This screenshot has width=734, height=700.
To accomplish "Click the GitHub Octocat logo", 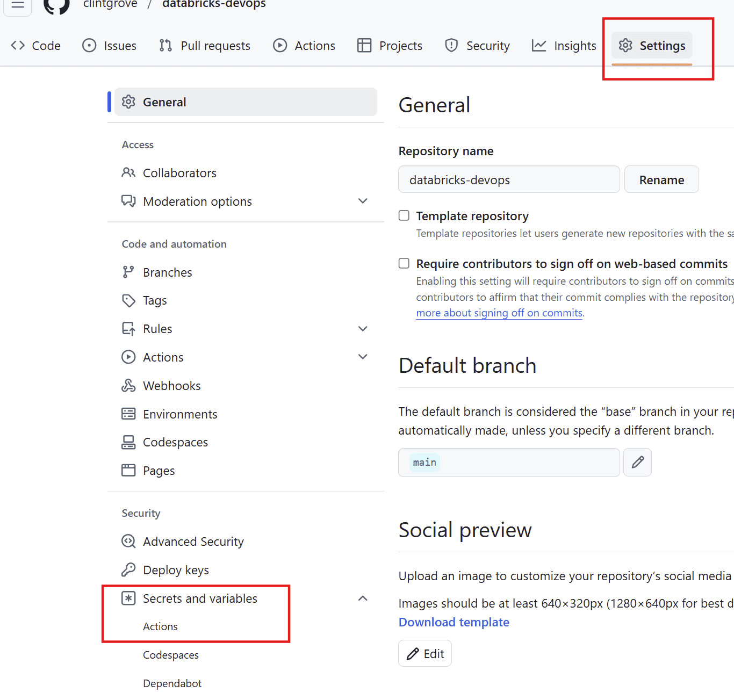I will [x=56, y=5].
